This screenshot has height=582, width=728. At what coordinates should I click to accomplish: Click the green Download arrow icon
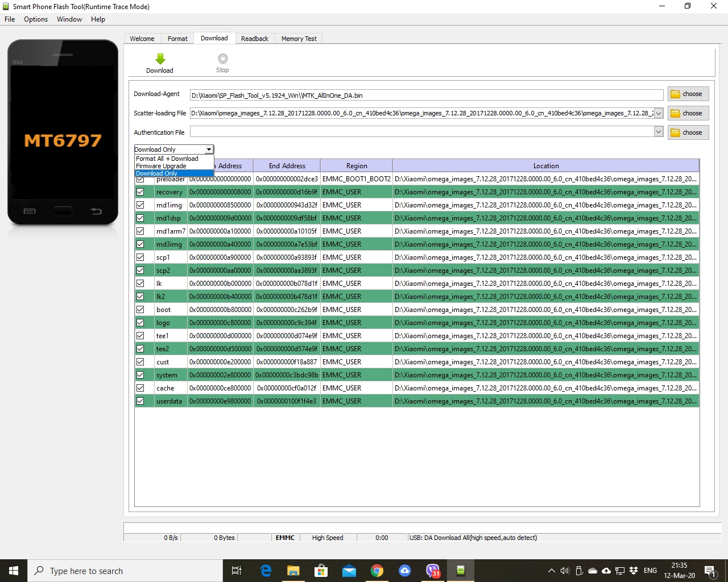click(160, 59)
